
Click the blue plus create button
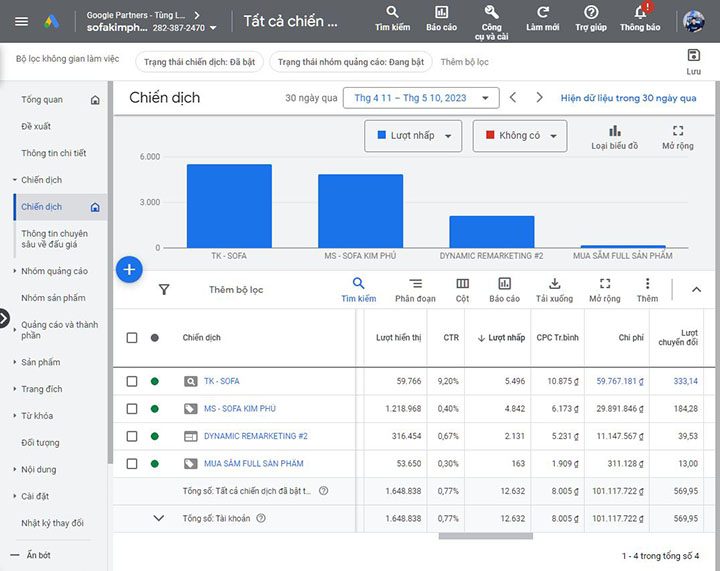pos(129,269)
